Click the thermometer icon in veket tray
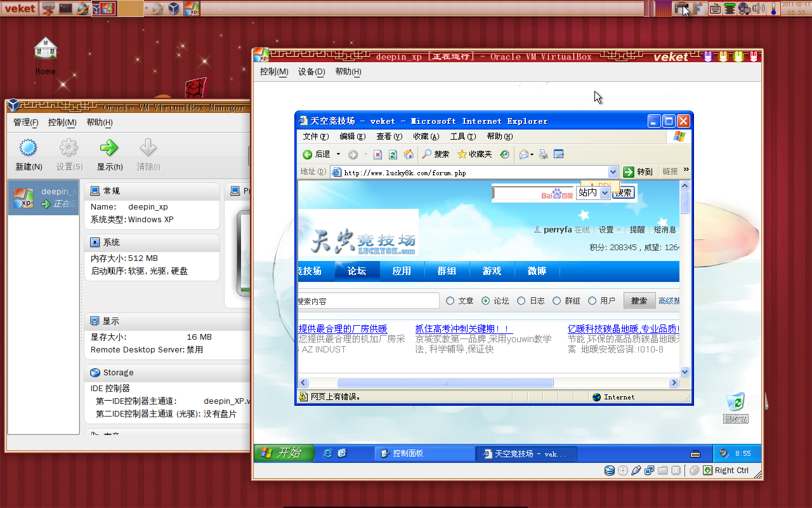The width and height of the screenshot is (812, 508). (774, 9)
